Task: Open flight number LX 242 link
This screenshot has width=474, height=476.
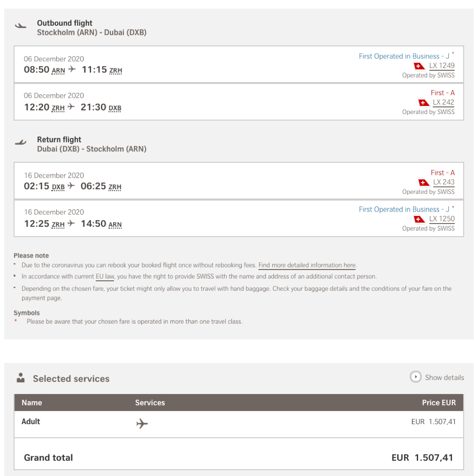Action: pyautogui.click(x=443, y=102)
